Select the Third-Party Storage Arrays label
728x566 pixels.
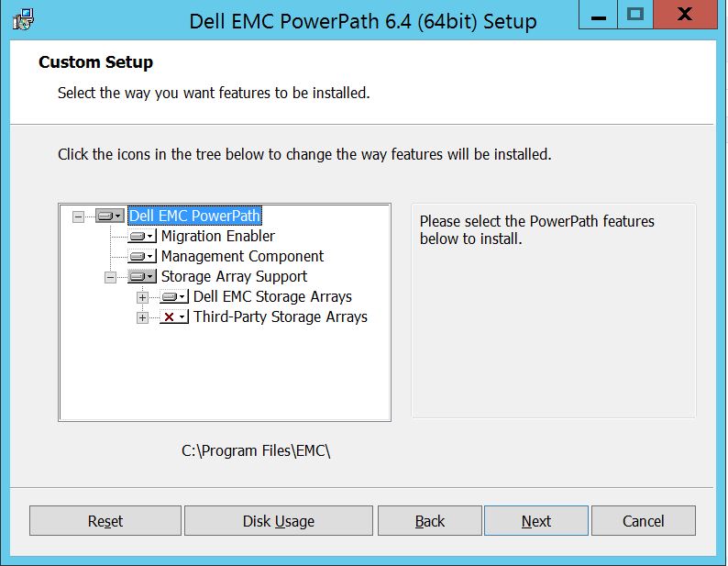[x=280, y=317]
